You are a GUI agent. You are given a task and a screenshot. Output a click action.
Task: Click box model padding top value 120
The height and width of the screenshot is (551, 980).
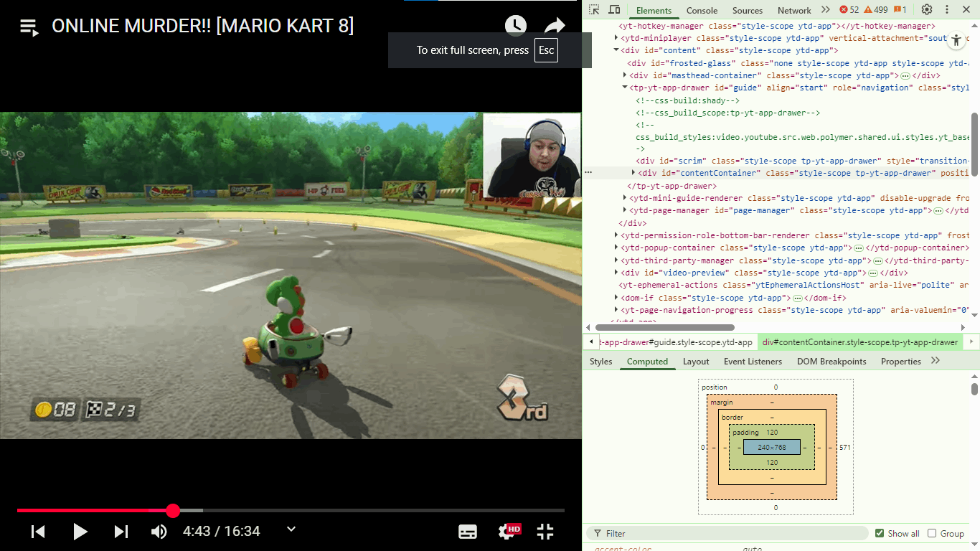tap(772, 433)
